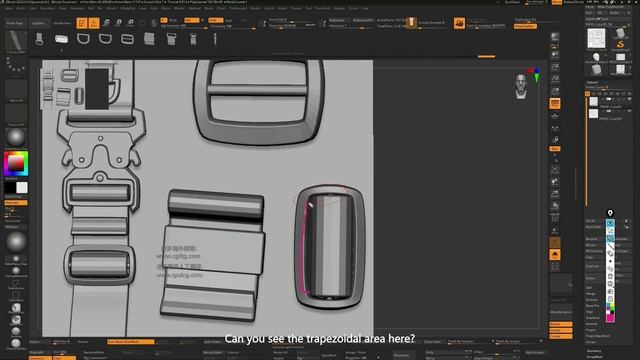Expand the Extract section in Subtool
Image resolution: width=640 pixels, height=360 pixels.
(591, 342)
